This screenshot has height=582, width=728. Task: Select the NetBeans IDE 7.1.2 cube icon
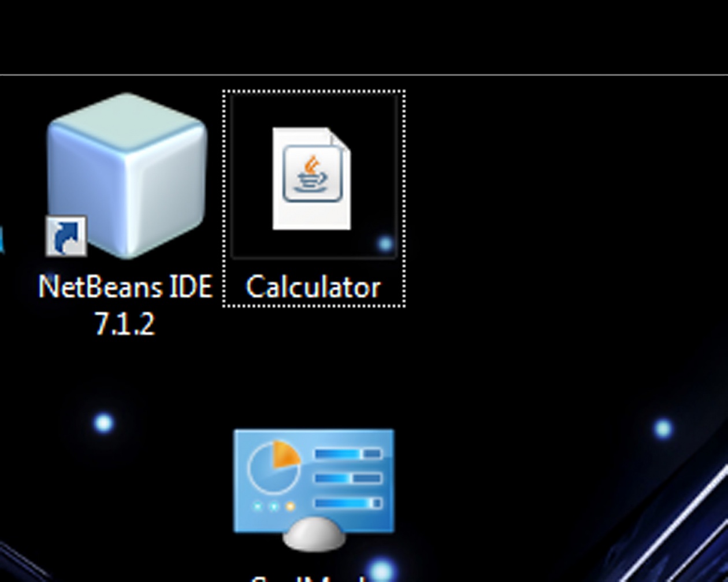(127, 176)
